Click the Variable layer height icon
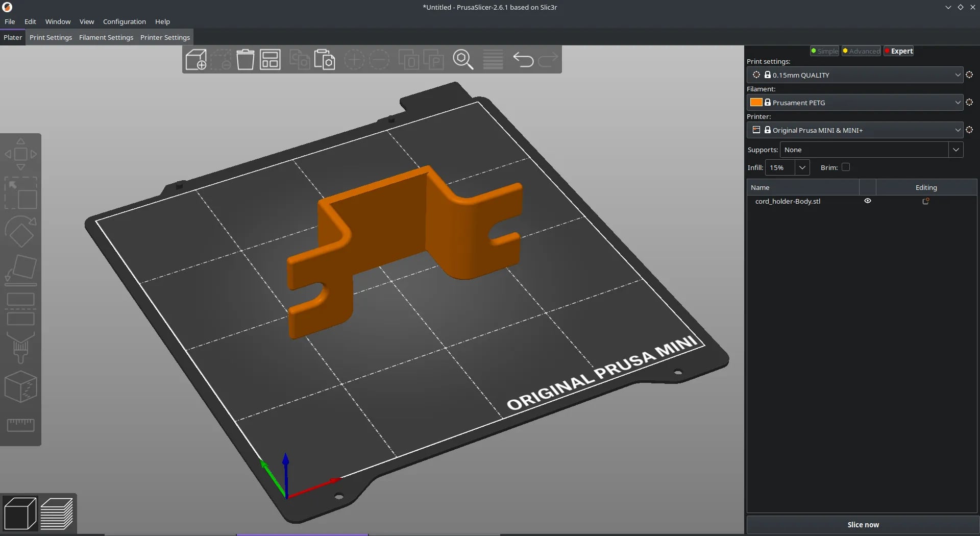 point(493,60)
